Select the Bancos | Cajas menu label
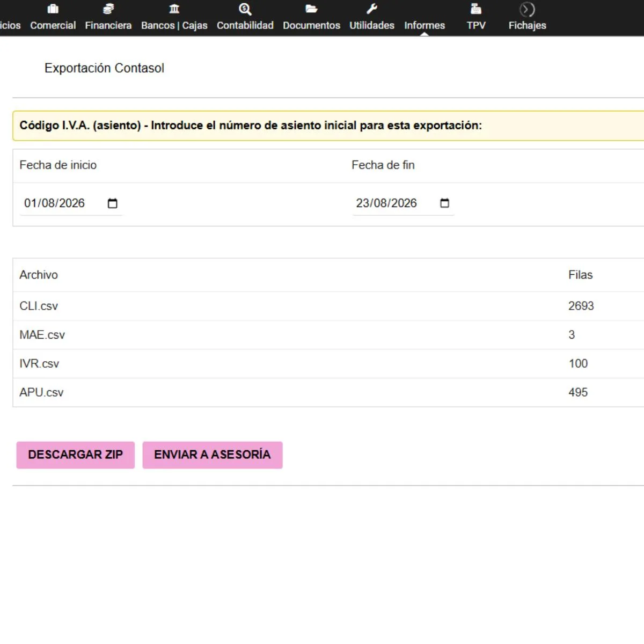The height and width of the screenshot is (644, 644). [x=174, y=25]
